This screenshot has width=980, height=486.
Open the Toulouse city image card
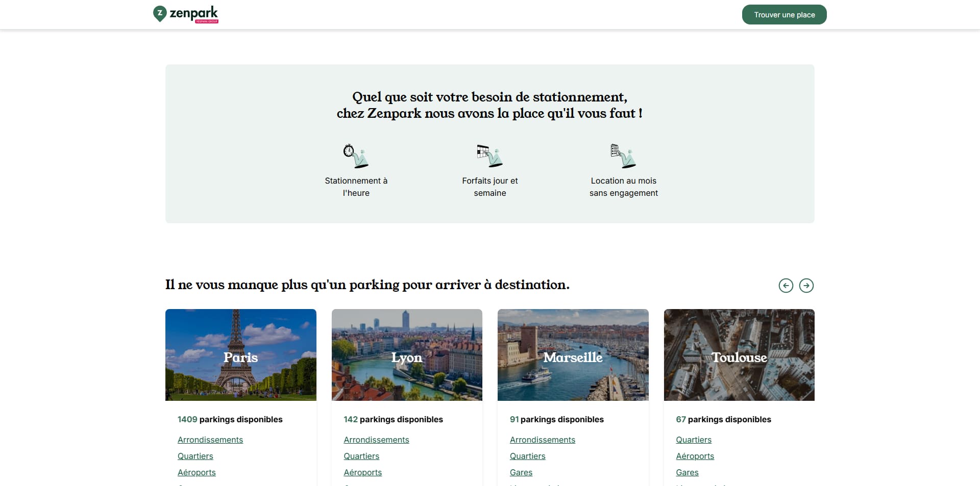pos(739,355)
